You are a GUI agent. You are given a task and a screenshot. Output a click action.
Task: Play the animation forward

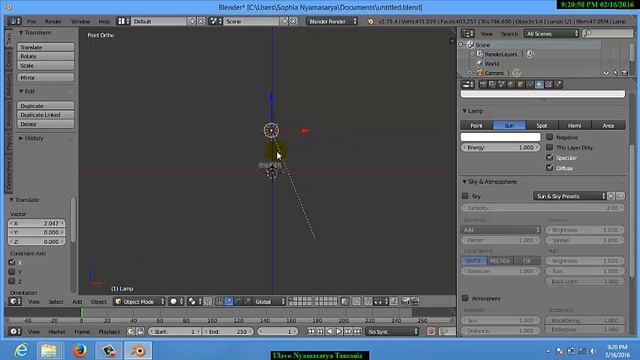(x=339, y=331)
